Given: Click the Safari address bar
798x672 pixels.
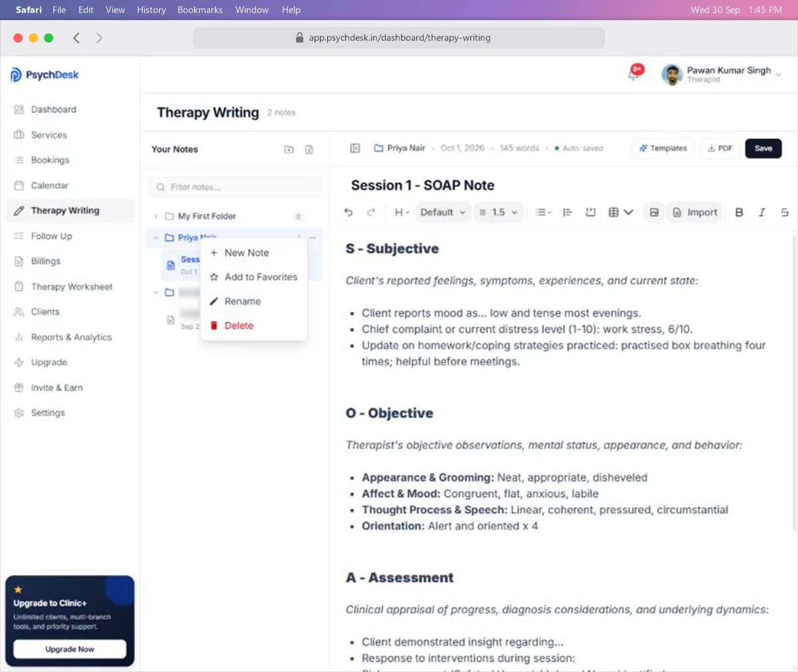Looking at the screenshot, I should click(x=399, y=38).
